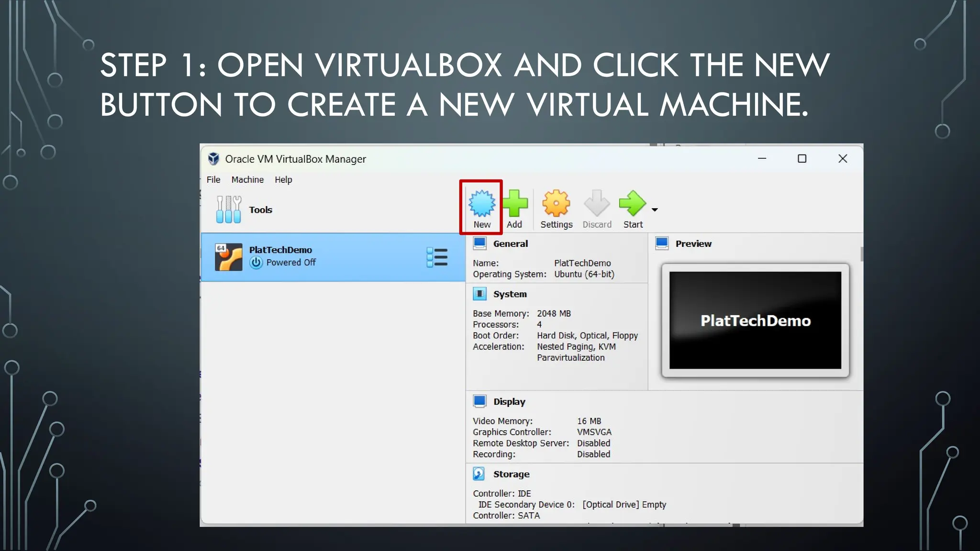980x551 pixels.
Task: Click the grayed Discard arrow icon
Action: [x=597, y=203]
